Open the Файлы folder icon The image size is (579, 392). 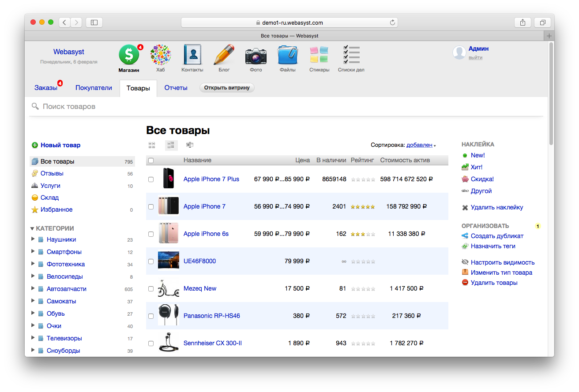(288, 55)
